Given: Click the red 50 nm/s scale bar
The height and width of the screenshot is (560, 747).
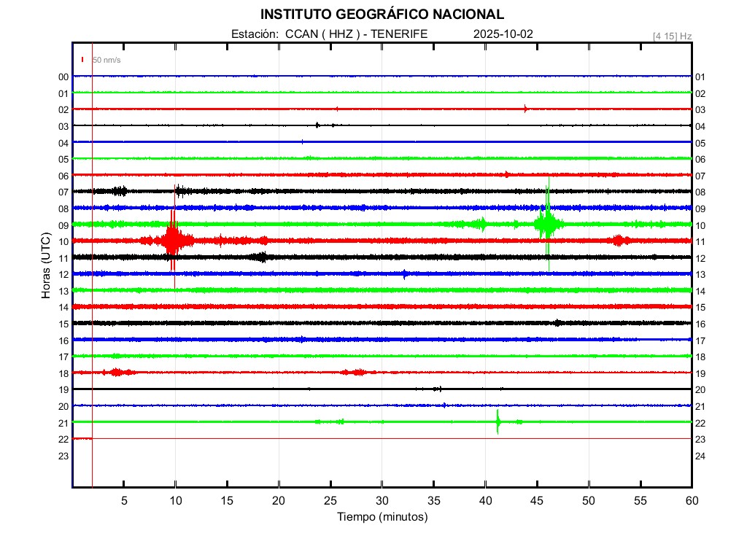Looking at the screenshot, I should (83, 60).
